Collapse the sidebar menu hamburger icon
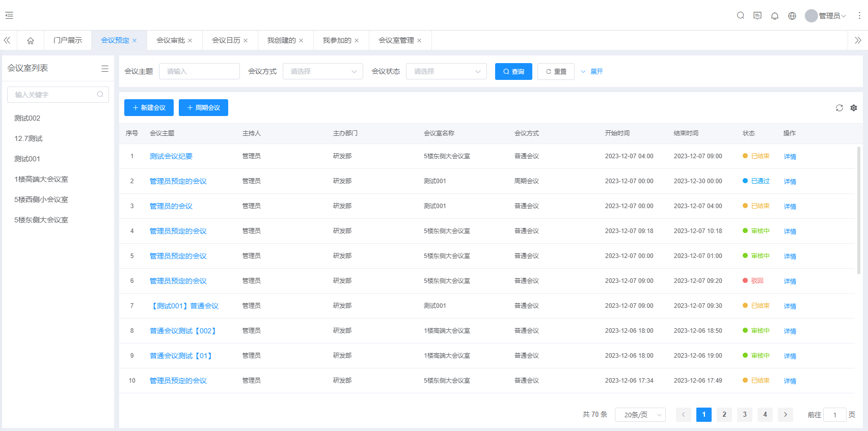868x431 pixels. point(9,15)
